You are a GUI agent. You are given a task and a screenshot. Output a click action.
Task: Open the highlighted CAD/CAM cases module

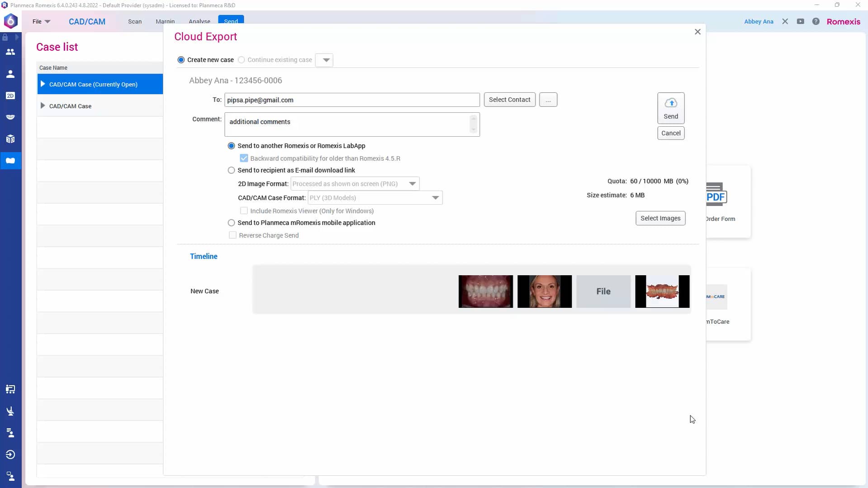[10, 160]
